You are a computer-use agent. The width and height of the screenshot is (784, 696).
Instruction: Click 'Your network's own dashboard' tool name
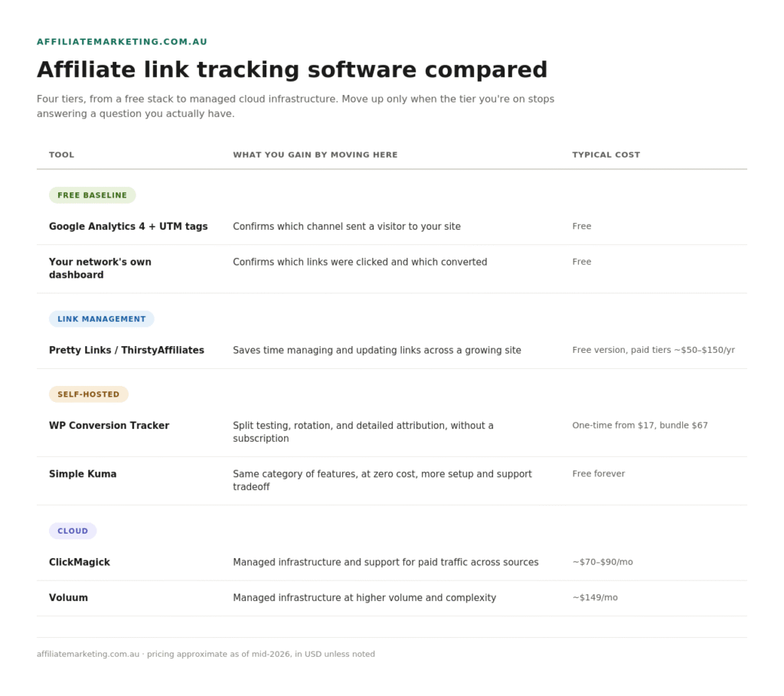pyautogui.click(x=100, y=269)
